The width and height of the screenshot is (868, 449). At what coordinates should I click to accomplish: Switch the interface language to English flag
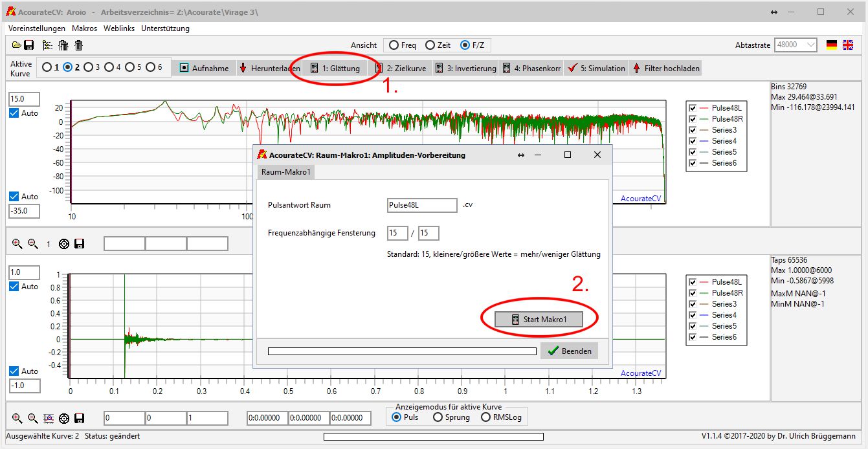tap(847, 45)
